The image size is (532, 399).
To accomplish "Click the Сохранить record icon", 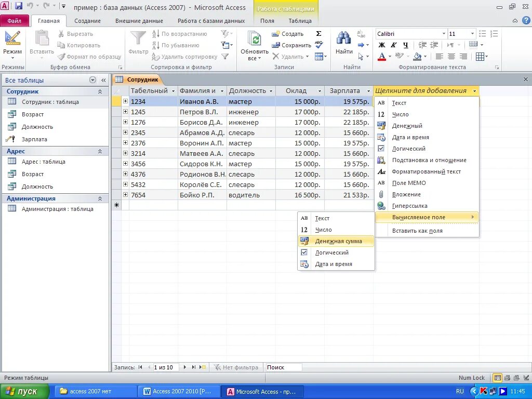I will tap(276, 45).
